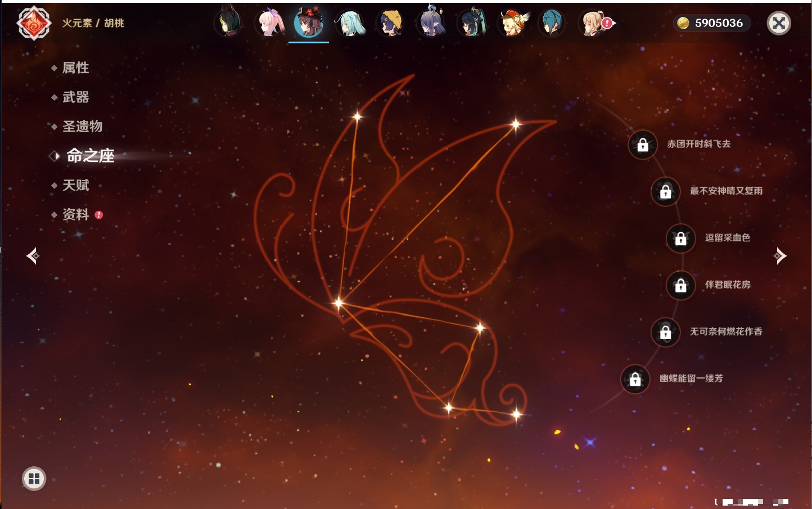This screenshot has width=812, height=509.
Task: Click the Mora coin icon
Action: pos(683,23)
